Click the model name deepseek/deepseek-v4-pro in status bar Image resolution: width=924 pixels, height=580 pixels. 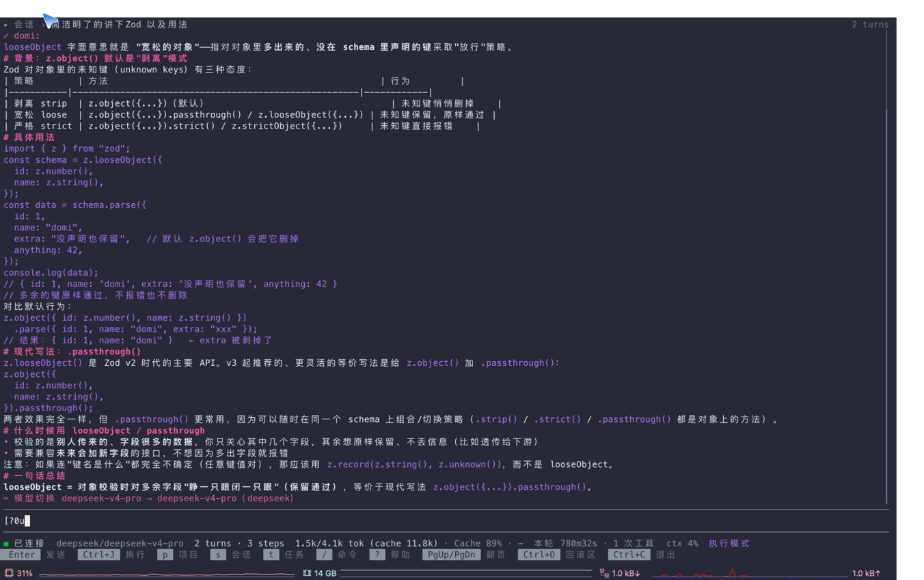[x=120, y=544]
